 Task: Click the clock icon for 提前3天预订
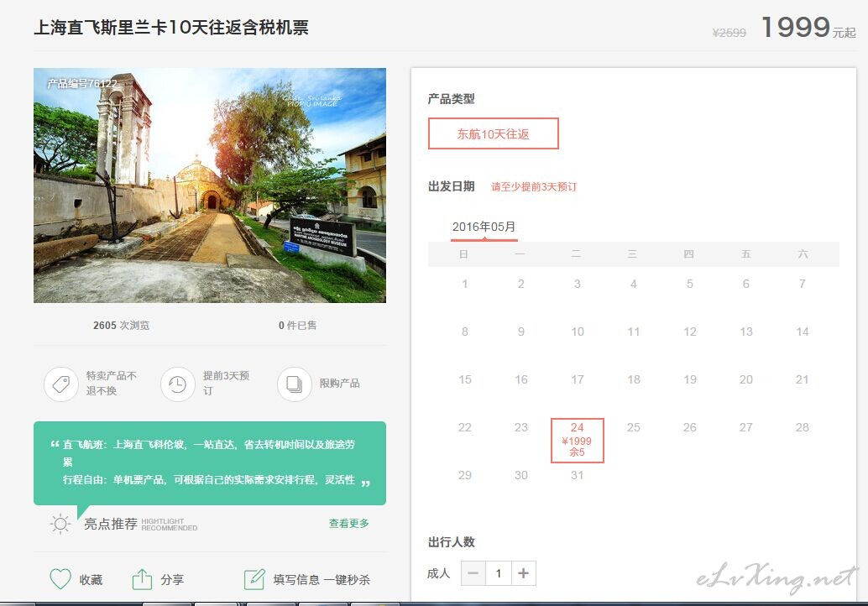178,384
